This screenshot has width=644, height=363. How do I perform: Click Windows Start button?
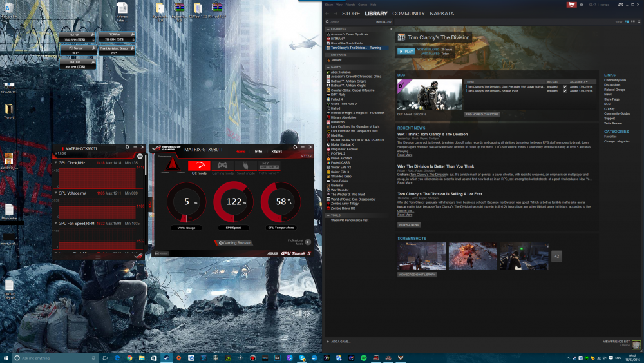tap(6, 358)
